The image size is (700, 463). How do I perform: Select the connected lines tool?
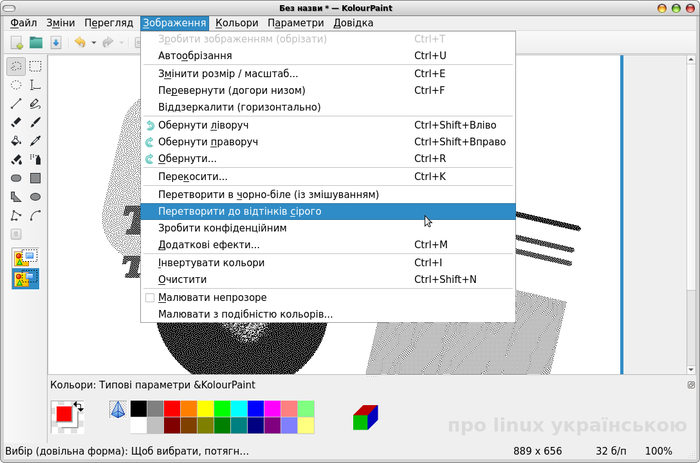click(16, 216)
